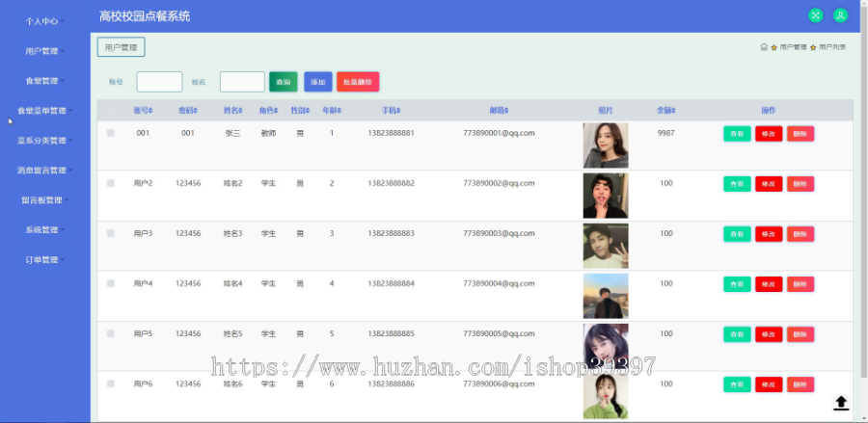Expand the 订单管理 sidebar menu
The width and height of the screenshot is (868, 423).
[x=44, y=260]
